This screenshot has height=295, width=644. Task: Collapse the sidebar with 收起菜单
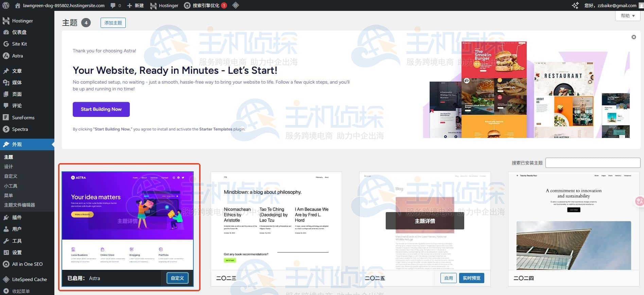tap(20, 291)
